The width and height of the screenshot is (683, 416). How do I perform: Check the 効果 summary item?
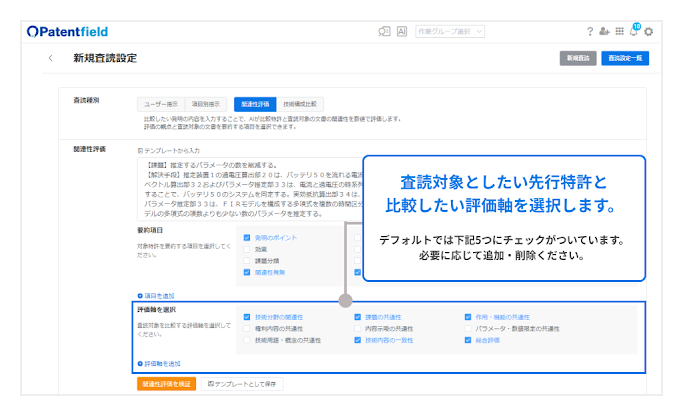pyautogui.click(x=247, y=250)
